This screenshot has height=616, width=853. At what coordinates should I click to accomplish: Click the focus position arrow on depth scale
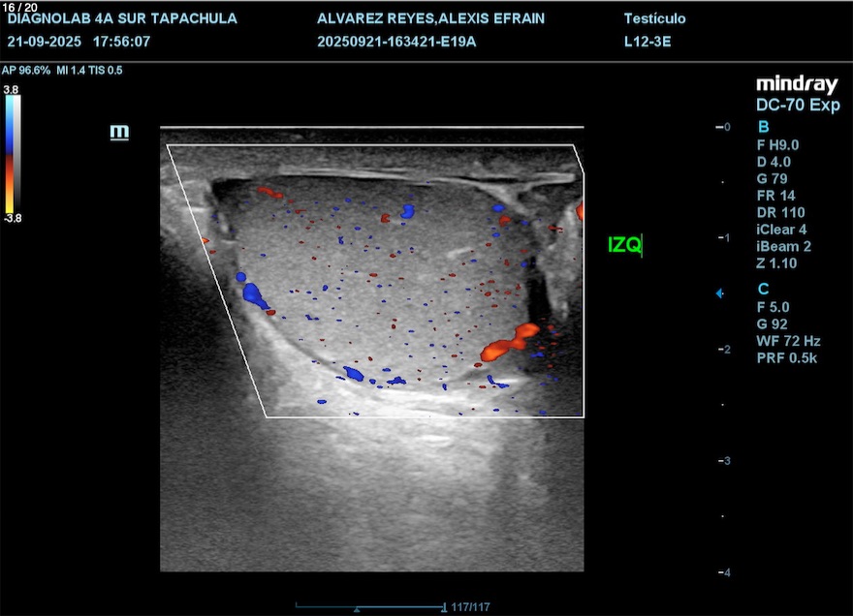point(718,293)
